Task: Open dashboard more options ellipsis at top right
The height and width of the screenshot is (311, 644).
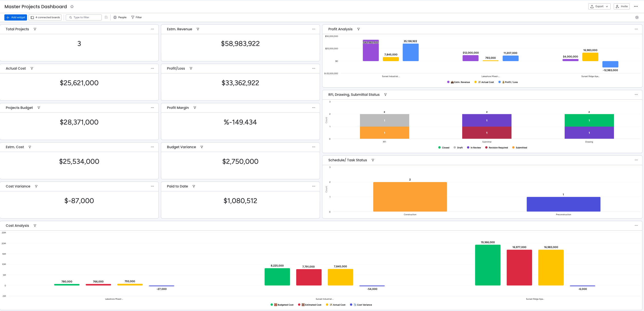Action: tap(636, 6)
